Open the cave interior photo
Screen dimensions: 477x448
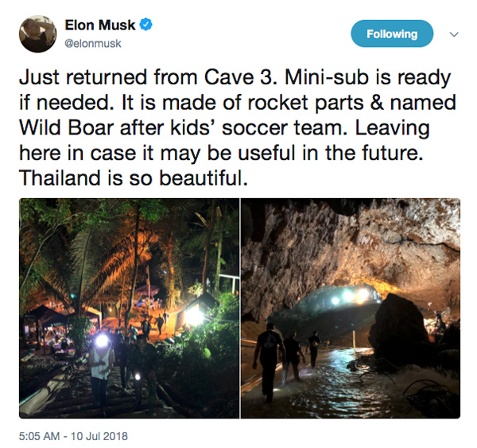351,308
